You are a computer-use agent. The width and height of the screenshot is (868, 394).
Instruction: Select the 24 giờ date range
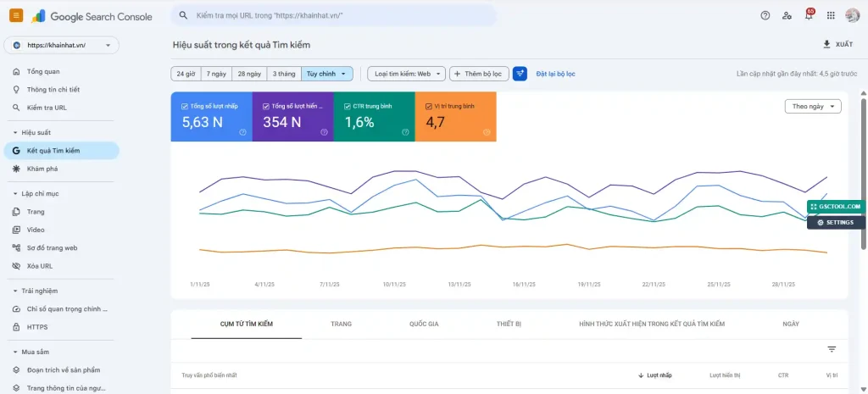[186, 74]
